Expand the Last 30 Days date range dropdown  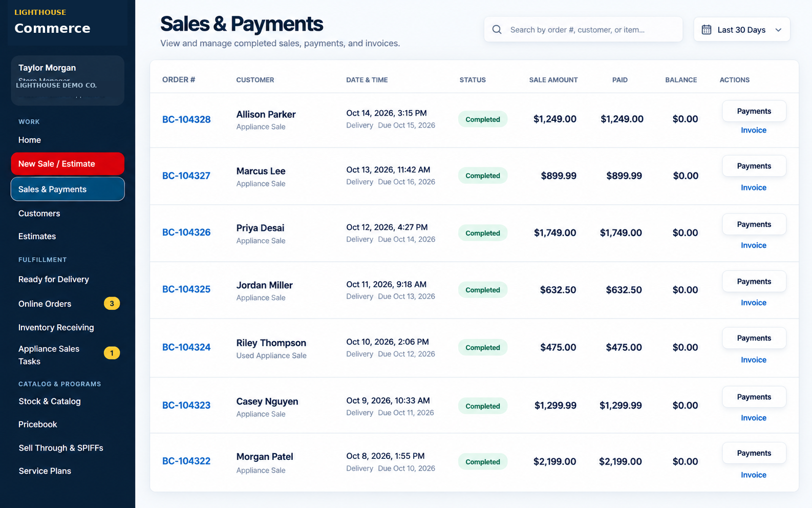(742, 30)
